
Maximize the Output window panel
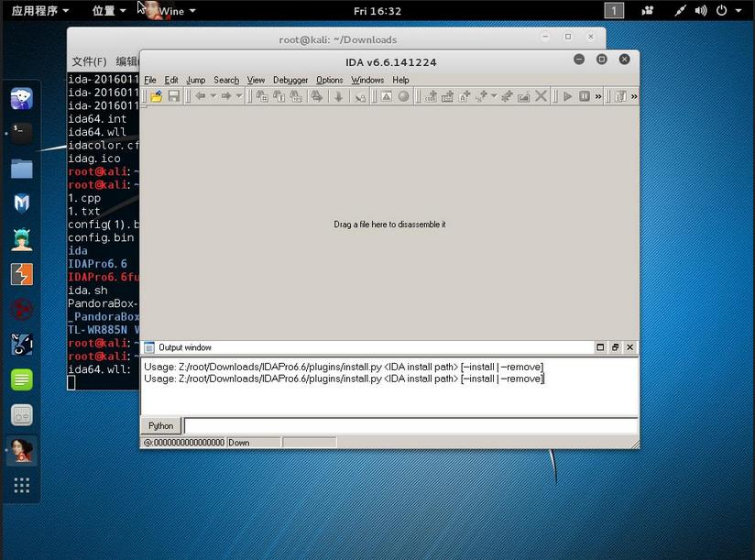tap(600, 347)
